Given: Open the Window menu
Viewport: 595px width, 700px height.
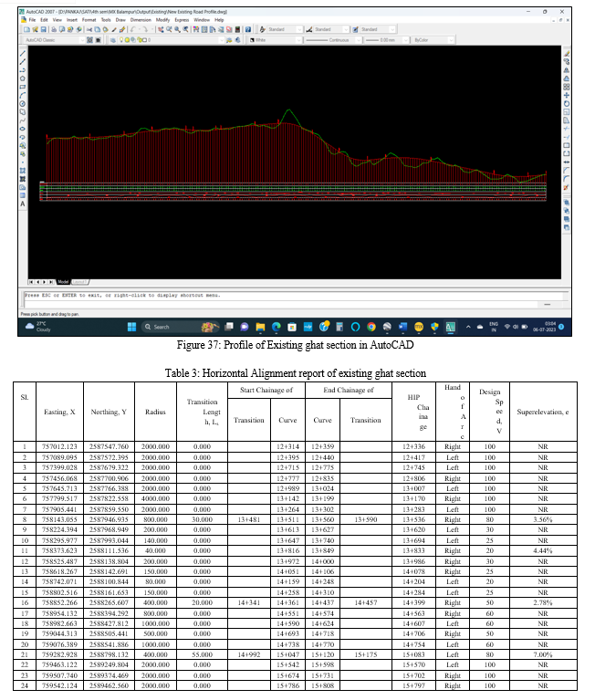Looking at the screenshot, I should pyautogui.click(x=202, y=20).
